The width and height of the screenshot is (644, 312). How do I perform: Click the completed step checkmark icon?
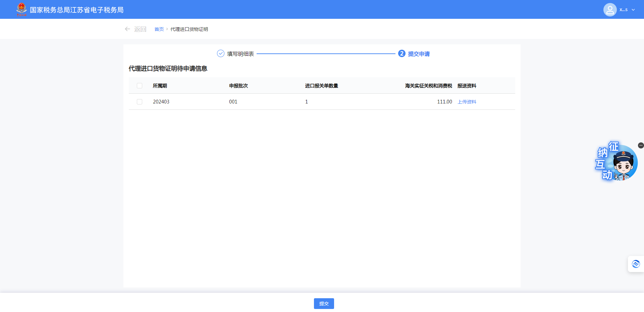point(220,54)
